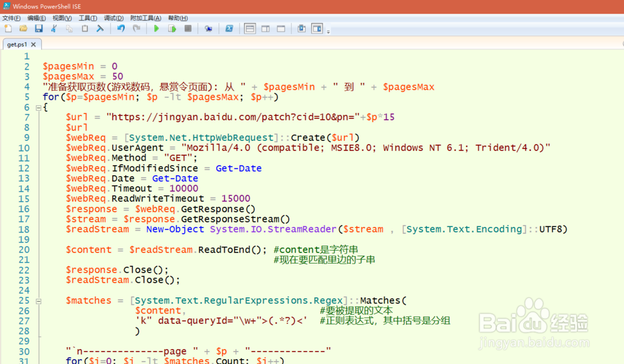The image size is (624, 364).
Task: Click the comment #要被提取的文本
Action: click(356, 310)
